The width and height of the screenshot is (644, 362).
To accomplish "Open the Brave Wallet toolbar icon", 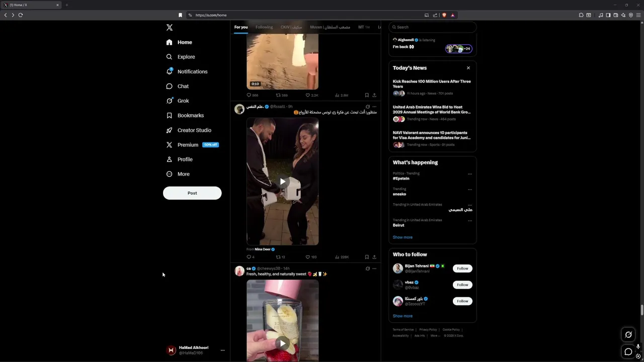I will 615,15.
